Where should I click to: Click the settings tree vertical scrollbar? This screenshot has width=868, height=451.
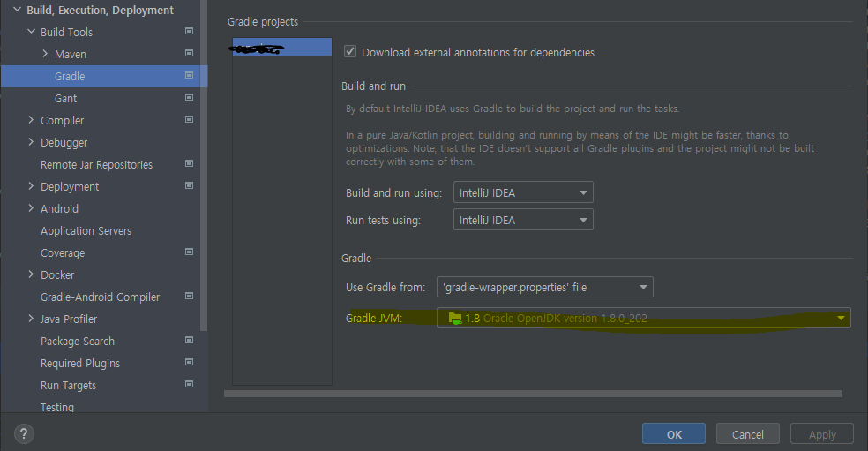pos(204,165)
